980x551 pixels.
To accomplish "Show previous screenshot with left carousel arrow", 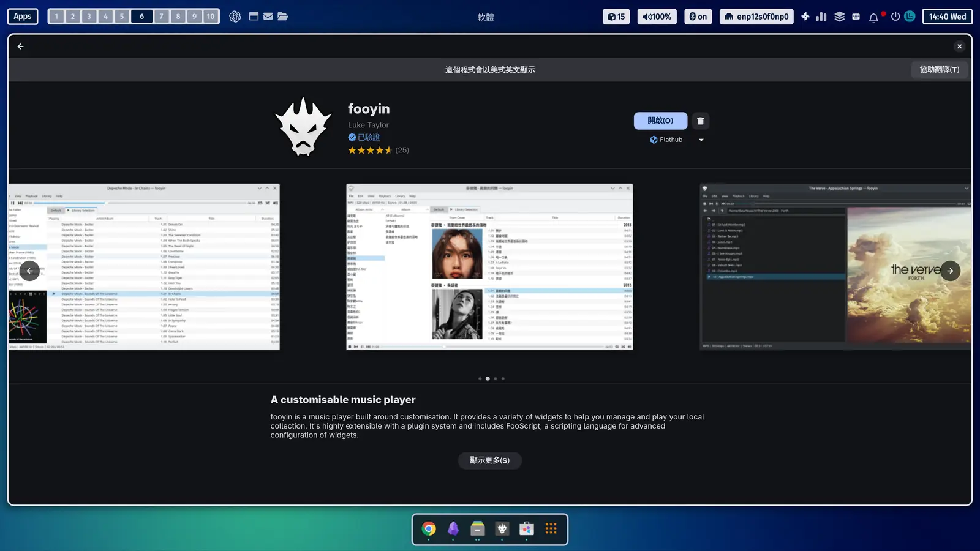I will click(29, 271).
